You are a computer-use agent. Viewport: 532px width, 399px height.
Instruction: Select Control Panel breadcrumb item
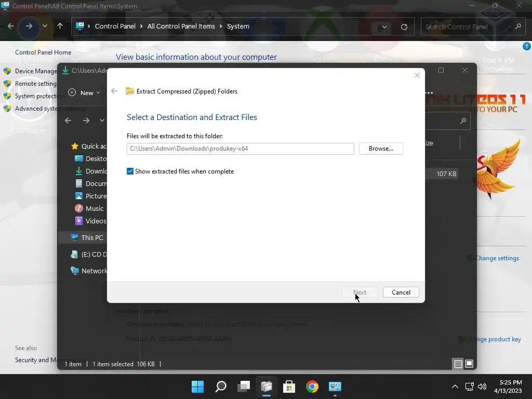point(115,26)
